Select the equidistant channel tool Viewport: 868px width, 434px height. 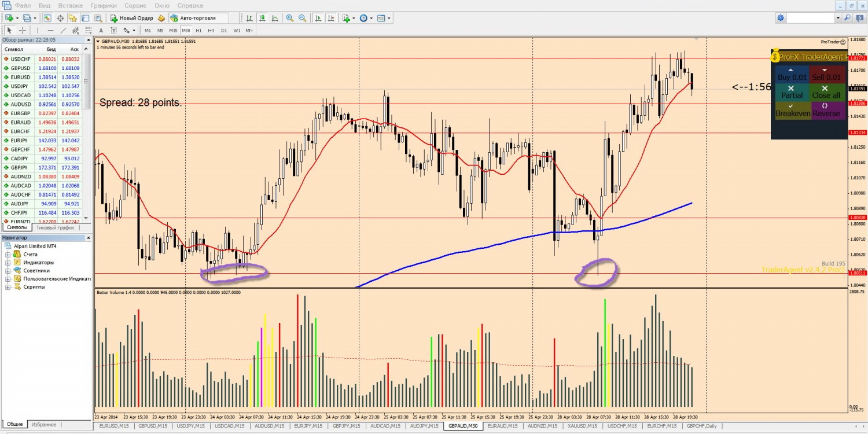click(76, 30)
